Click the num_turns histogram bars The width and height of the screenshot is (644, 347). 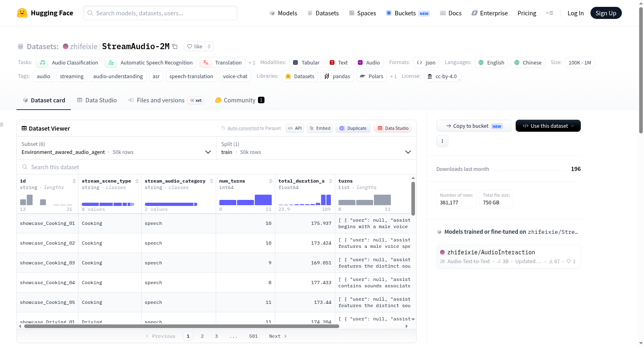[246, 200]
